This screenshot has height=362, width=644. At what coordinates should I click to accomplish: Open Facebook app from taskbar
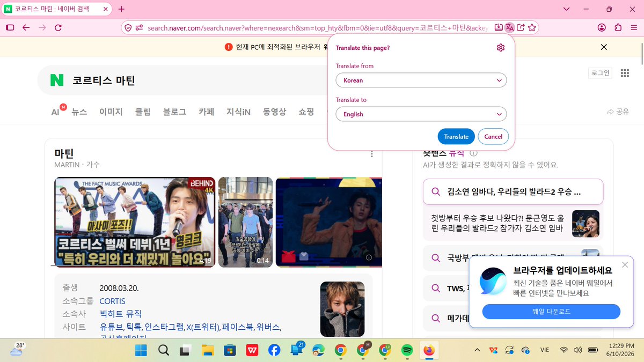click(x=274, y=350)
